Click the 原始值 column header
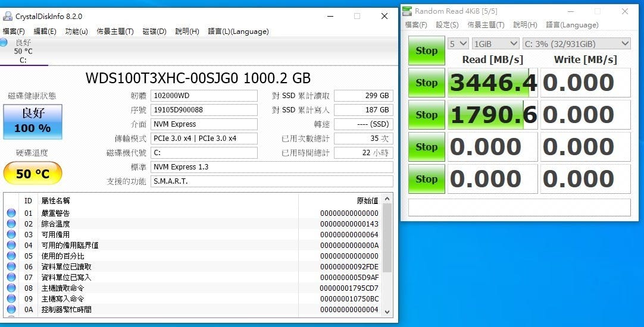644x327 pixels. (x=368, y=200)
